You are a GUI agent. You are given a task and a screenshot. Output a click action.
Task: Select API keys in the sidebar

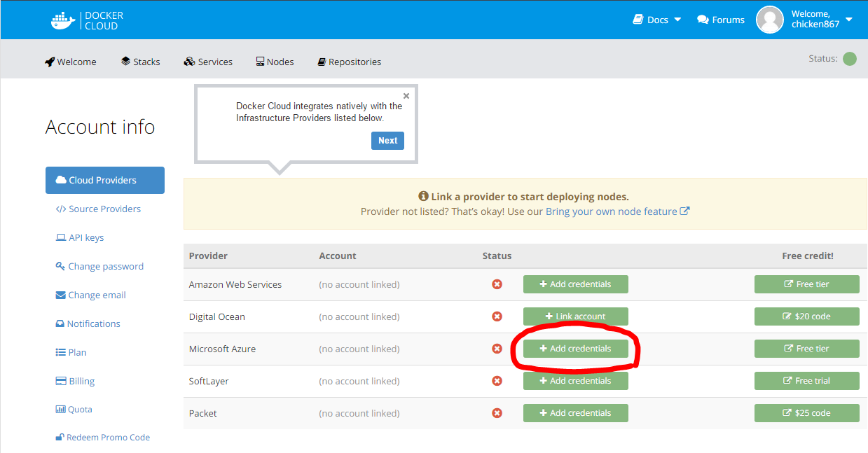point(80,238)
